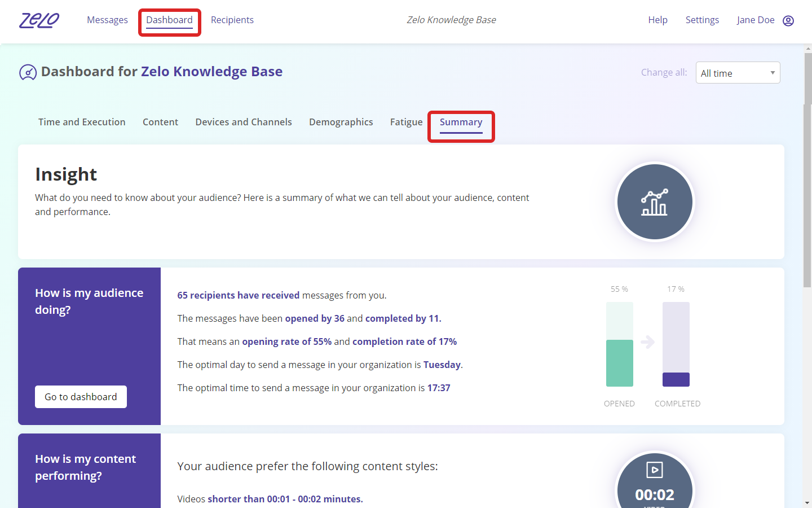Click the OPENED label under the bar
812x508 pixels.
click(619, 404)
